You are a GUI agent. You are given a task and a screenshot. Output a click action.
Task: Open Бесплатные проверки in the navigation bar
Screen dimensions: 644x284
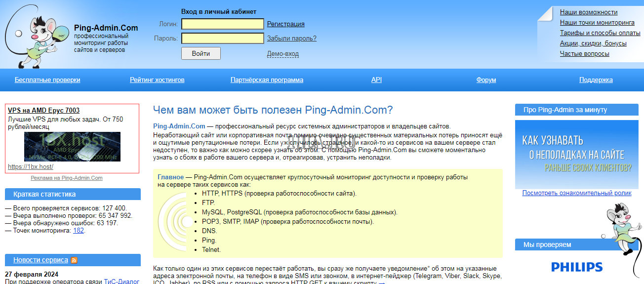47,80
